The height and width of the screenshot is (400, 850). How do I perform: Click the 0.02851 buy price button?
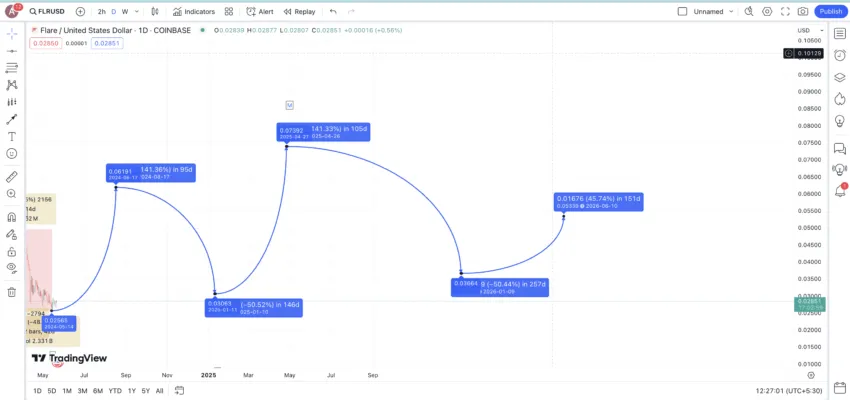107,43
